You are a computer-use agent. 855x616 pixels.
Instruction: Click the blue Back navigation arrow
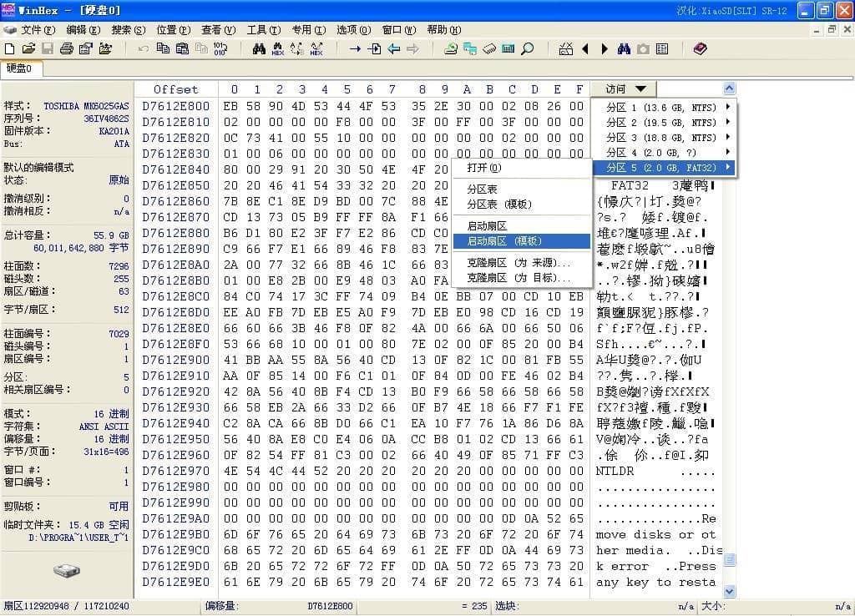tap(394, 49)
